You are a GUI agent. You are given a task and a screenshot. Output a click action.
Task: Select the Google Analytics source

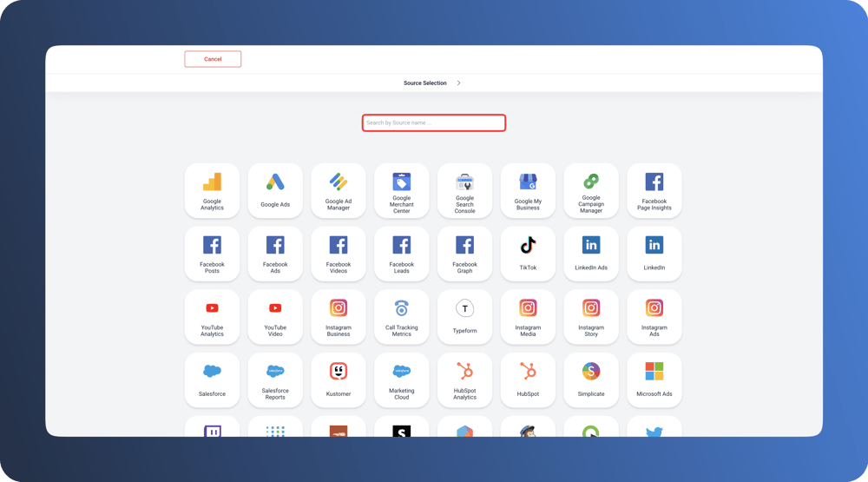tap(212, 190)
